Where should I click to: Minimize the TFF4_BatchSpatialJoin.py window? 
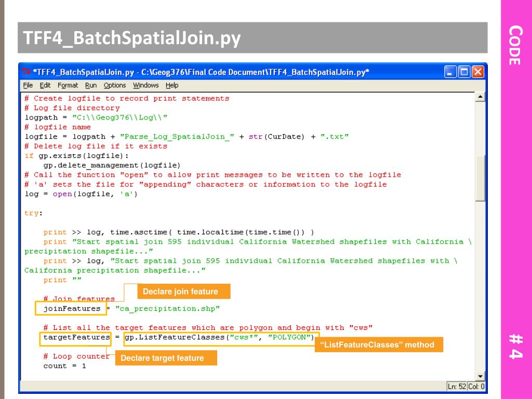coord(450,72)
